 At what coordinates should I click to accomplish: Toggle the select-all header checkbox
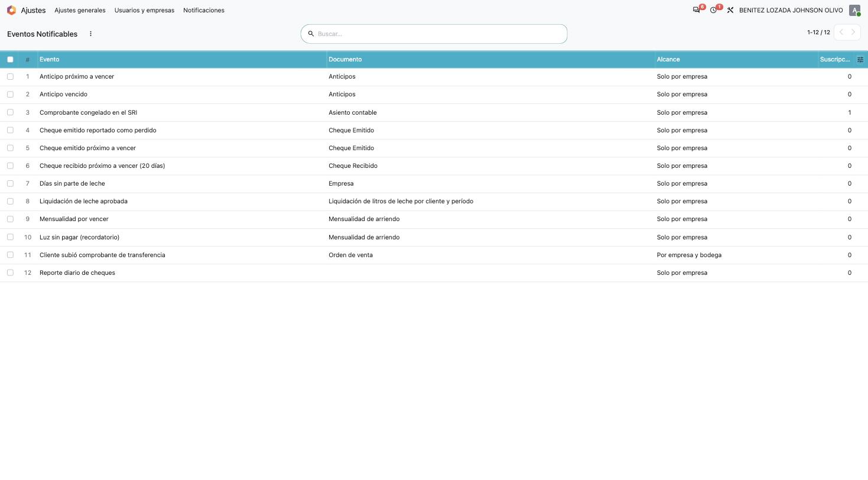pos(10,59)
